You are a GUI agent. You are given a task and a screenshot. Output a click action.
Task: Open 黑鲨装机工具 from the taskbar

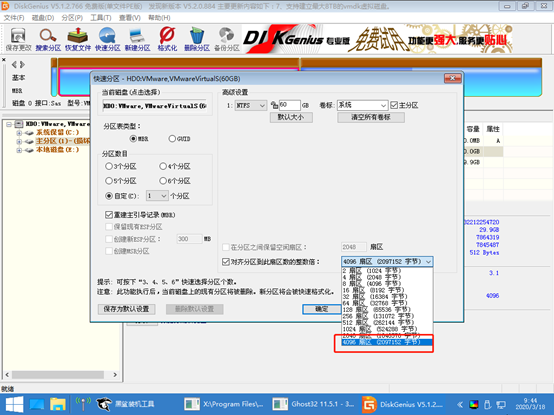pos(125,404)
